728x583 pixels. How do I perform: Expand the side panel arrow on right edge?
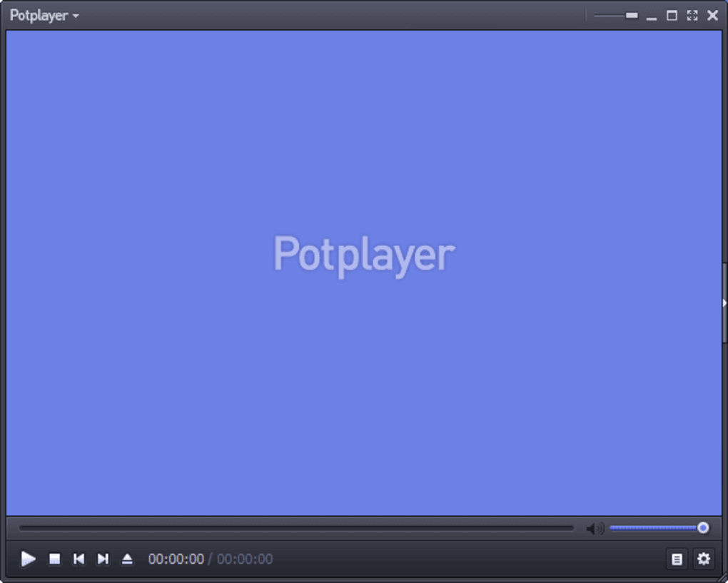coord(724,303)
